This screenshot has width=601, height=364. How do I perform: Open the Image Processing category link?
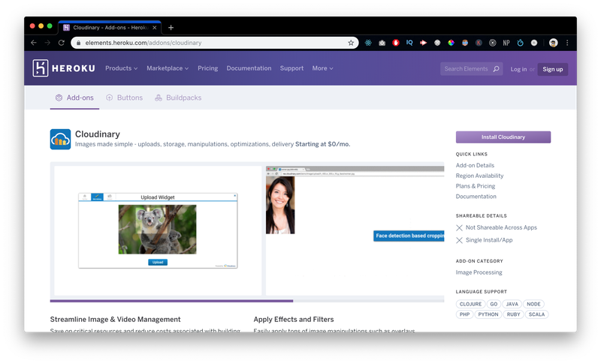tap(479, 272)
